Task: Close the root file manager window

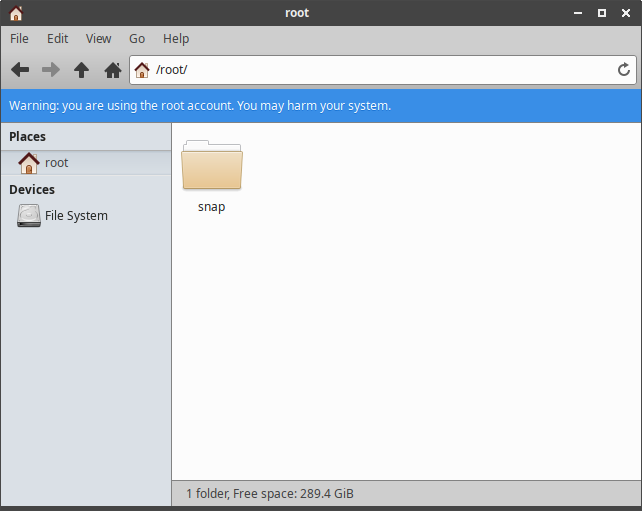Action: [x=626, y=13]
